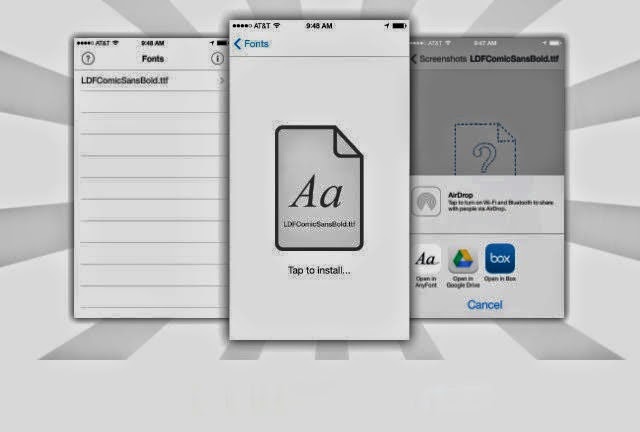
Task: Select the Tap to install... text
Action: coord(319,270)
